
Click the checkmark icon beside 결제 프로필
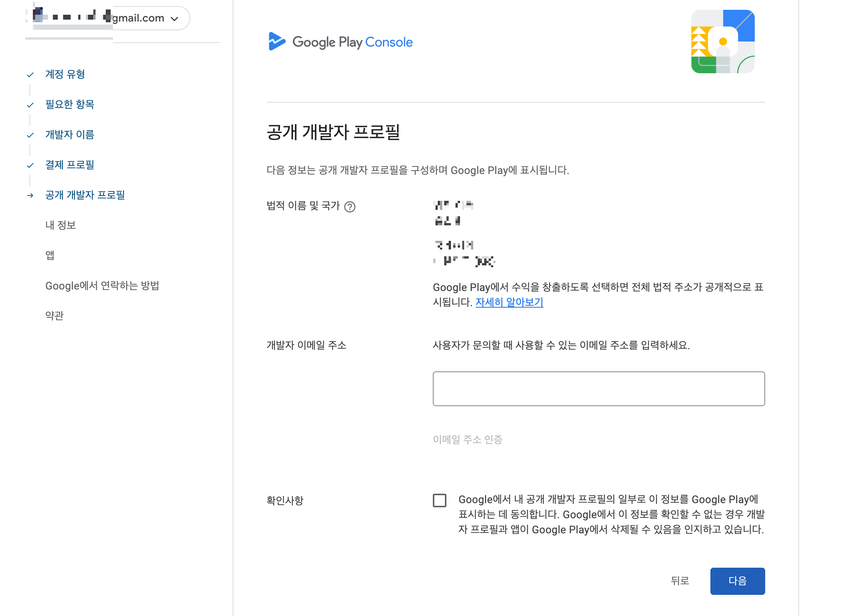tap(30, 165)
